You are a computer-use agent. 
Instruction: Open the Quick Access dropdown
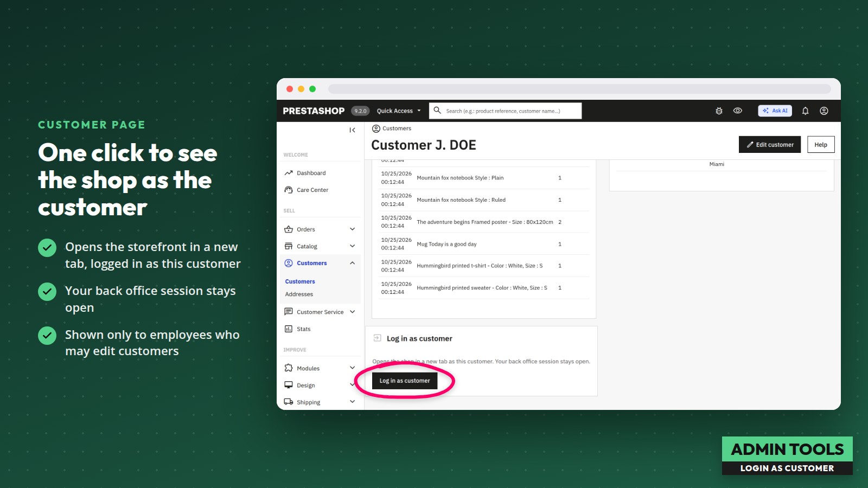point(399,111)
